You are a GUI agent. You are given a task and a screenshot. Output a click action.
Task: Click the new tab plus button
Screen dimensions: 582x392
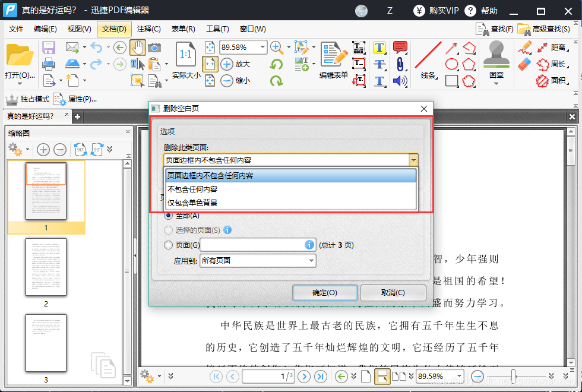click(x=78, y=116)
